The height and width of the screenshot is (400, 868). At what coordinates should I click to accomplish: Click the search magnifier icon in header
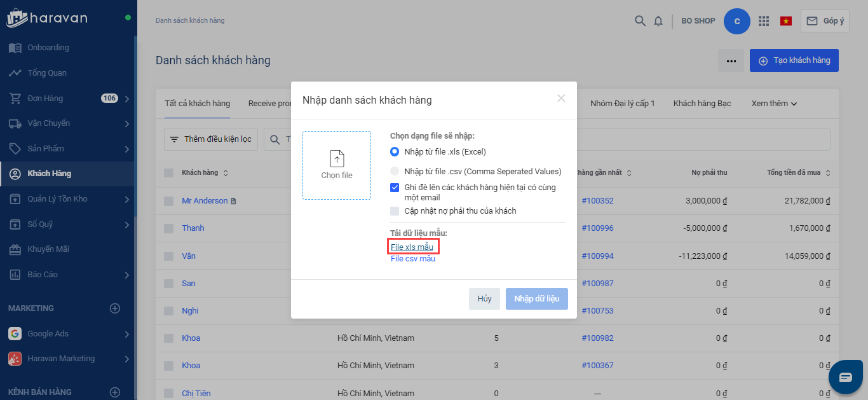(640, 21)
